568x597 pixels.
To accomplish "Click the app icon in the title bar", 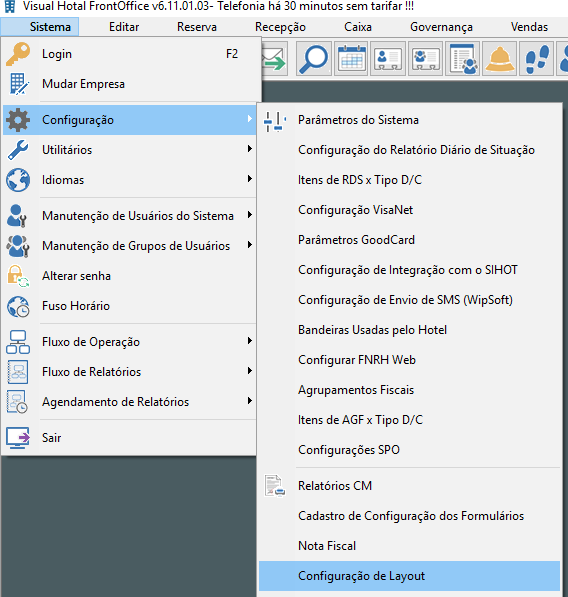I will [x=10, y=6].
